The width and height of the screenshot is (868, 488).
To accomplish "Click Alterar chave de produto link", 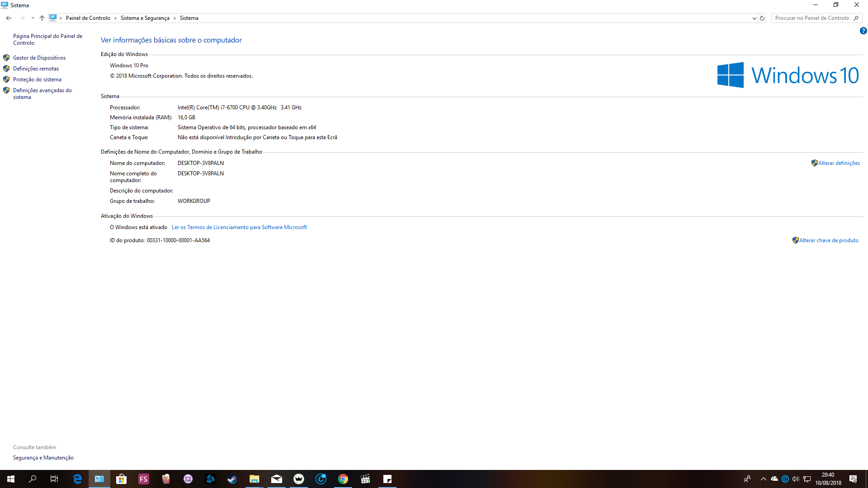I will 829,240.
